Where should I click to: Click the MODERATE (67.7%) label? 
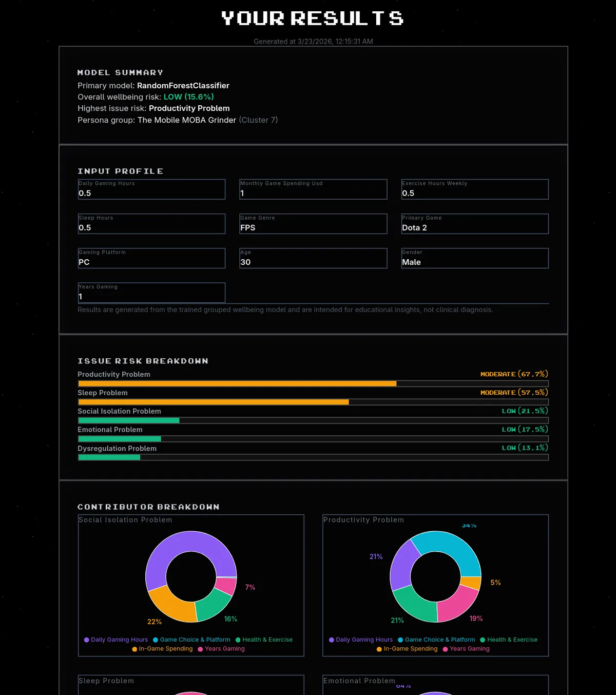(x=514, y=374)
